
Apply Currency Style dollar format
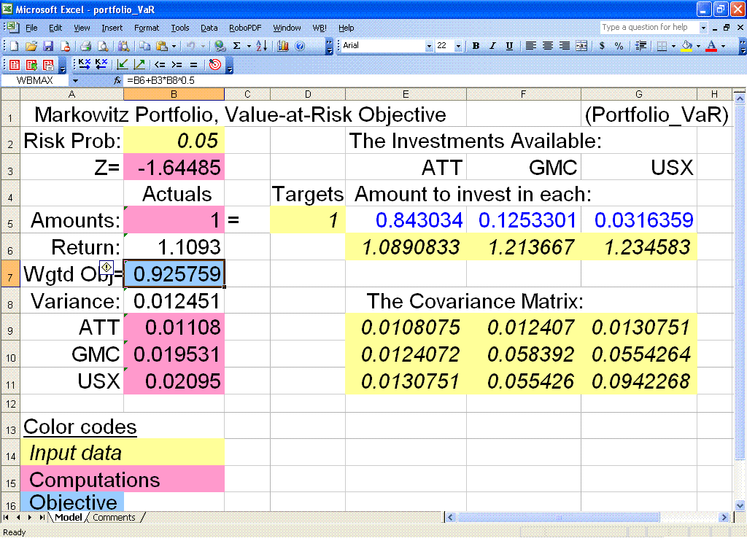pyautogui.click(x=602, y=46)
